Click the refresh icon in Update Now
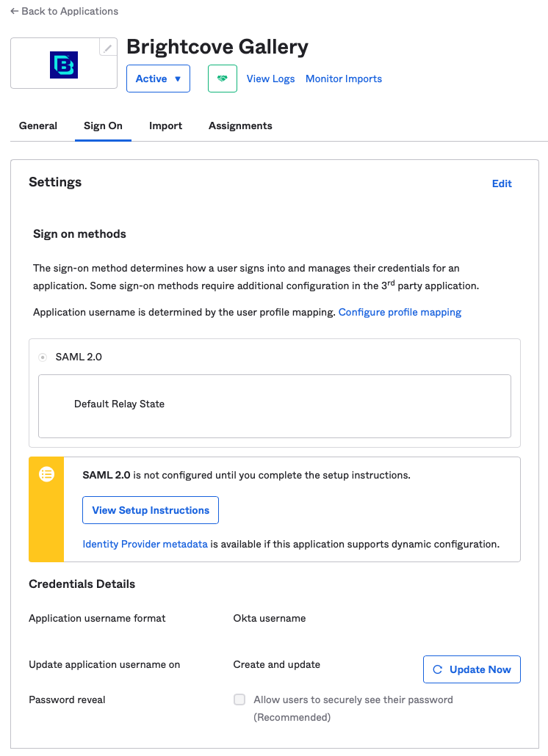The height and width of the screenshot is (756, 548). coord(438,669)
